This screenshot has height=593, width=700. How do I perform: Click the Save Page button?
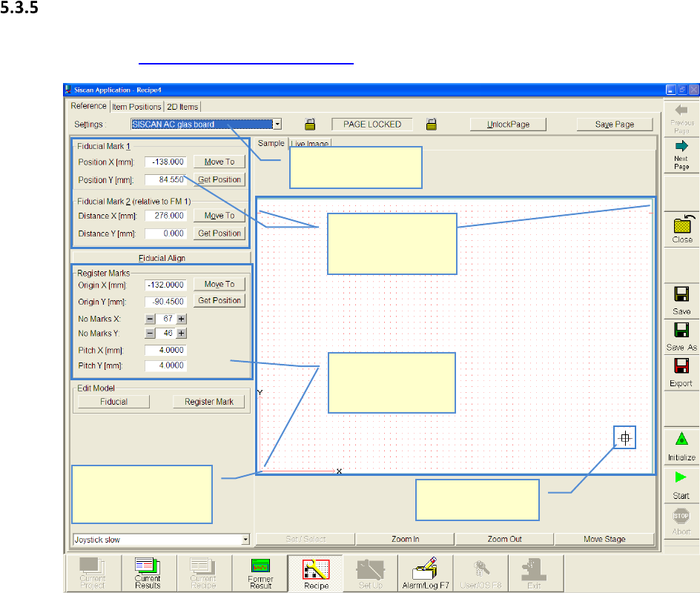pos(615,124)
